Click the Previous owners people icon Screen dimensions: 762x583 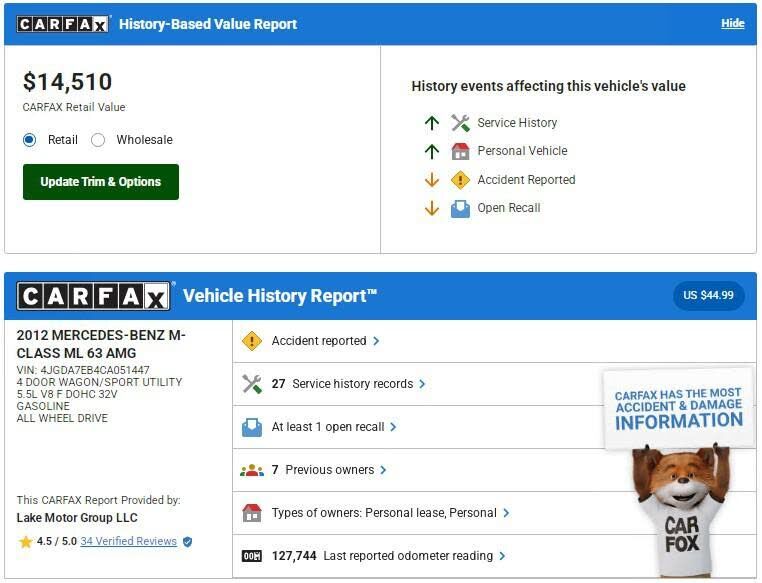coord(252,470)
